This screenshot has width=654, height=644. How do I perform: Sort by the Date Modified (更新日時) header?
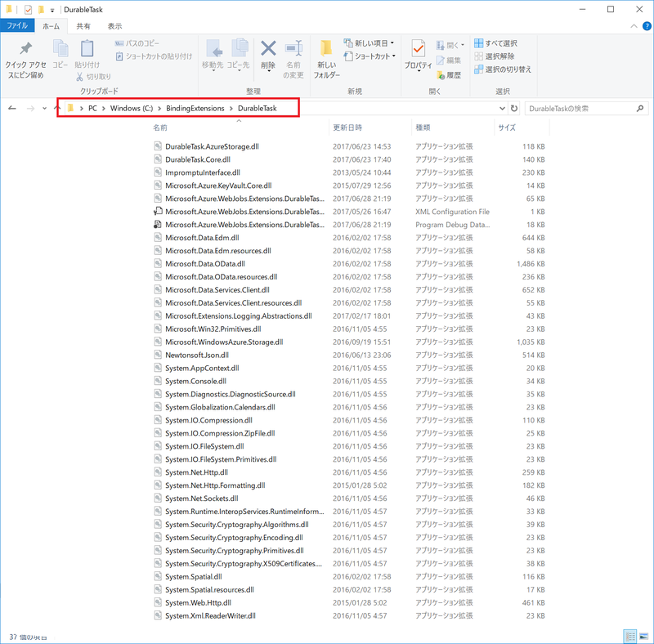[x=347, y=127]
